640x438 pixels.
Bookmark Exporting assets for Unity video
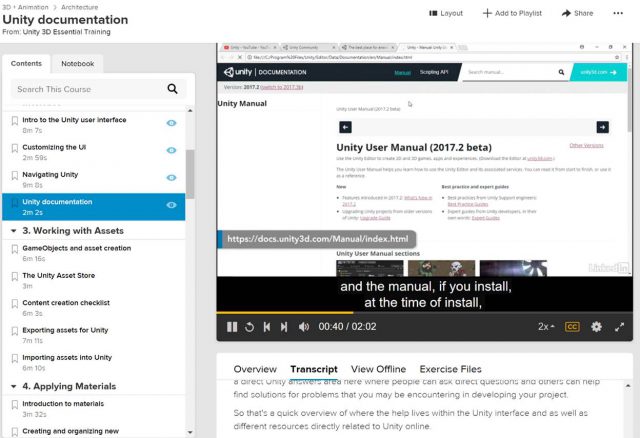15,331
